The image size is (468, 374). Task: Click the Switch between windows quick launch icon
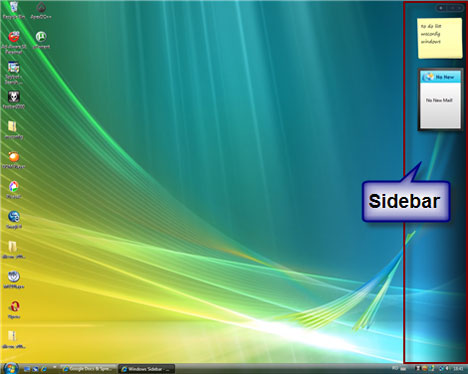[35, 369]
